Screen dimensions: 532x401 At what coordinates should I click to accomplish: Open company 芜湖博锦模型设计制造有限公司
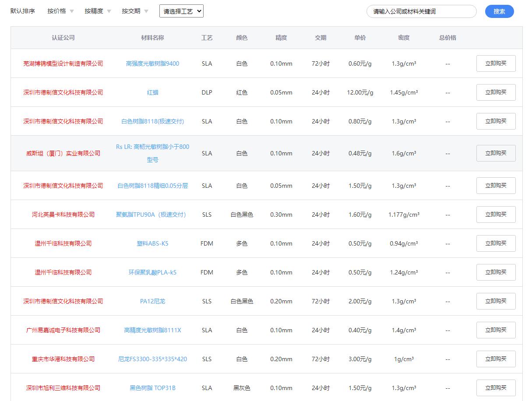point(63,63)
